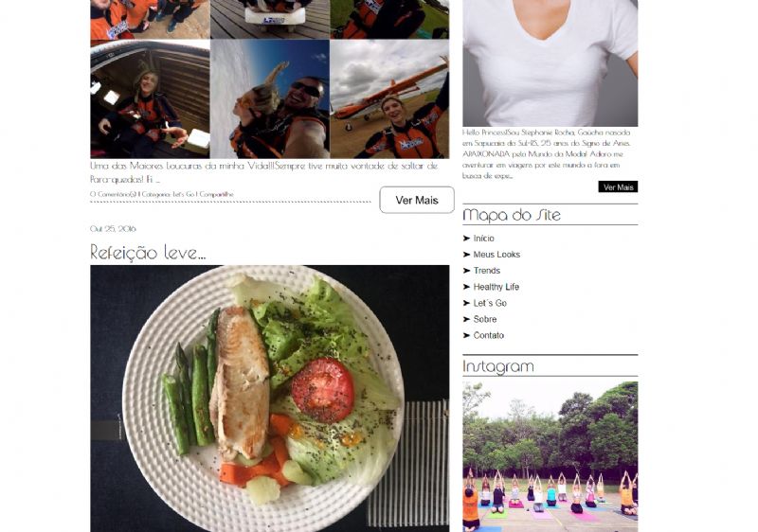Click the arrow icon beside Início
This screenshot has width=758, height=532.
(x=466, y=238)
